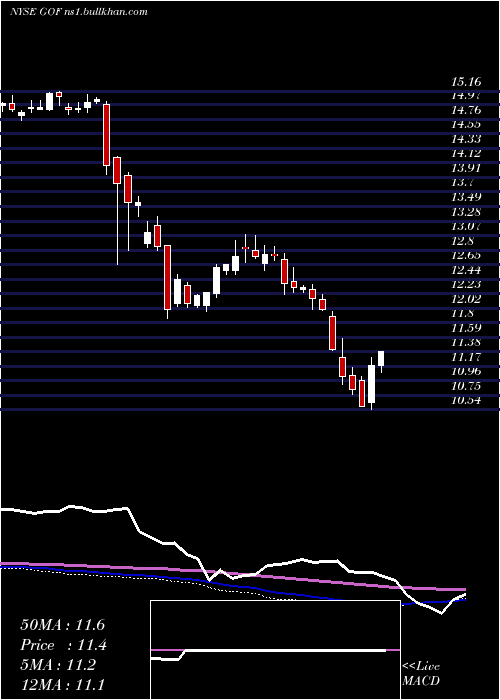Click the 'Price : 11.4' readout

tap(63, 645)
